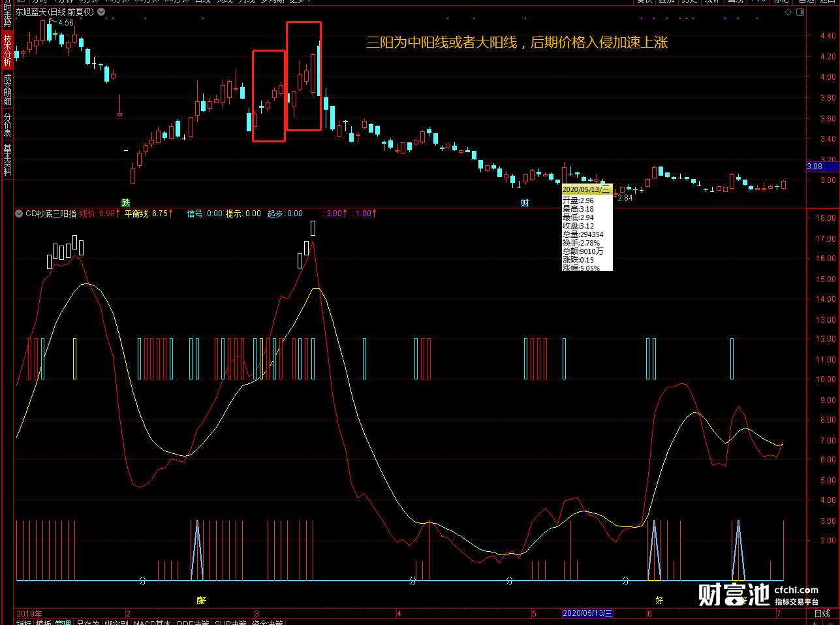
Task: Expand the CD抄底三阳指 indicator menu arrow
Action: click(x=20, y=214)
